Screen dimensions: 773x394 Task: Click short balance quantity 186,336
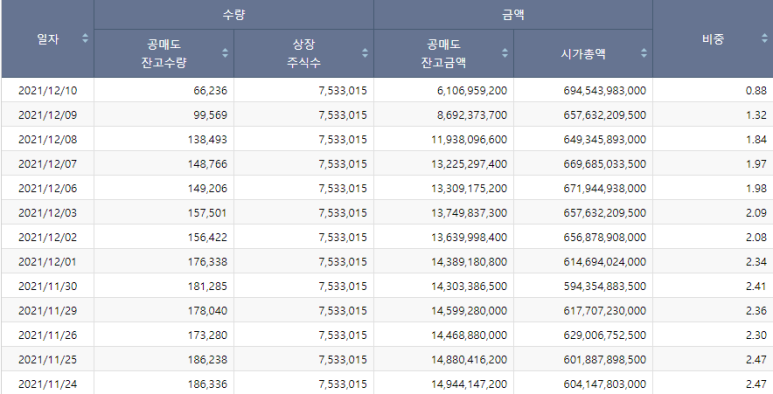click(208, 384)
